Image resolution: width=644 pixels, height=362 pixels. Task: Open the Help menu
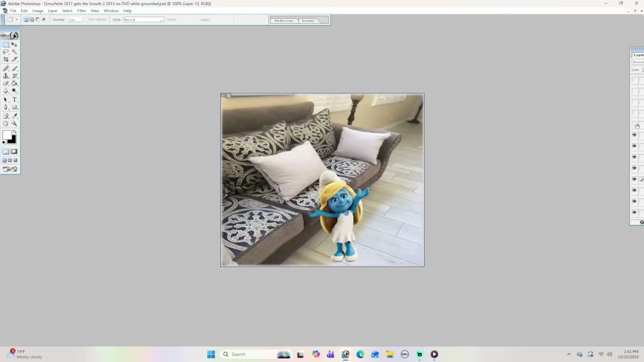pyautogui.click(x=127, y=11)
